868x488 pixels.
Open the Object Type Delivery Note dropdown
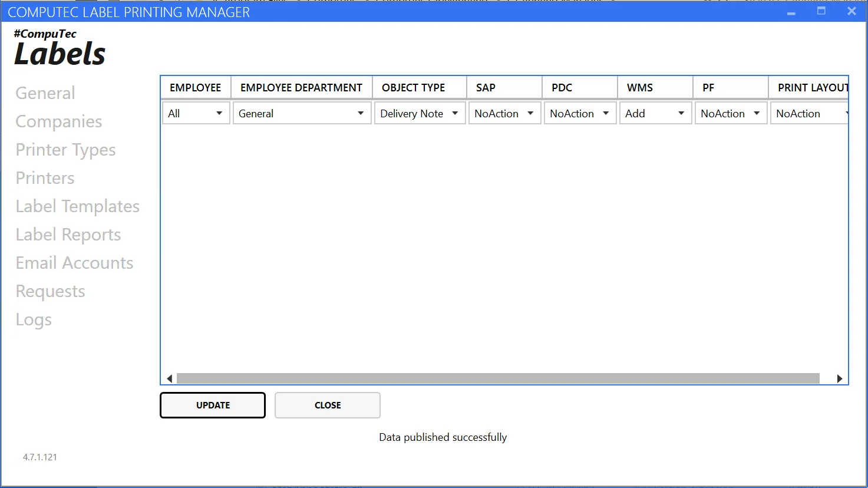[420, 113]
